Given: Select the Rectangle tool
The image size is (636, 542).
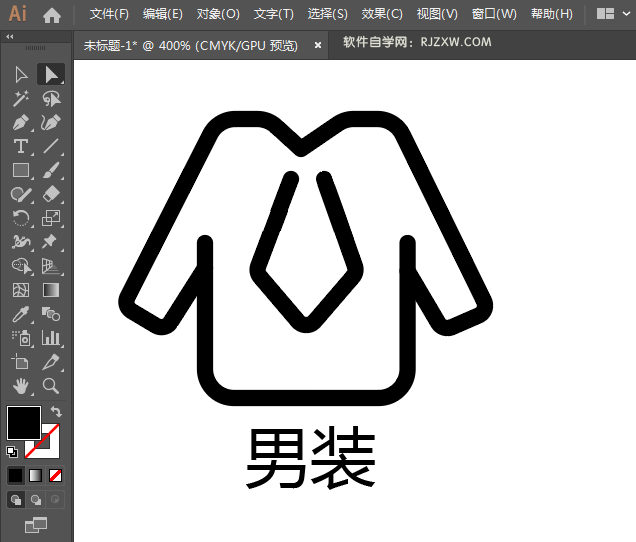Looking at the screenshot, I should point(21,170).
